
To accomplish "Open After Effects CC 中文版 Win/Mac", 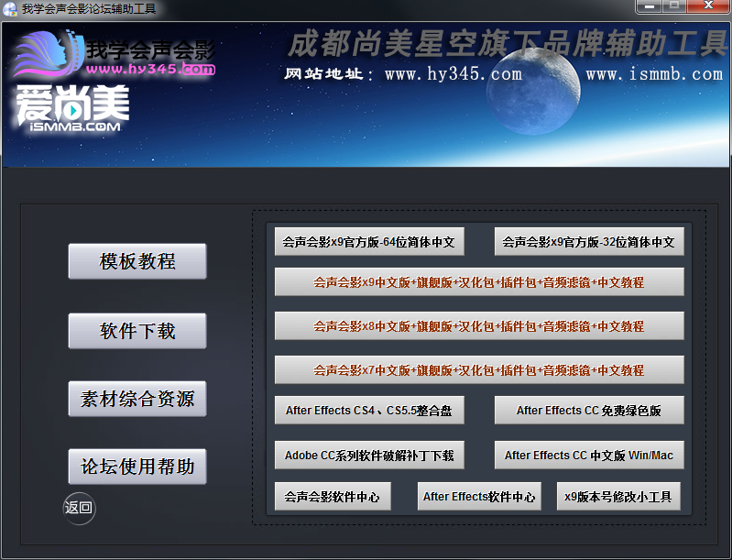I will coord(589,455).
